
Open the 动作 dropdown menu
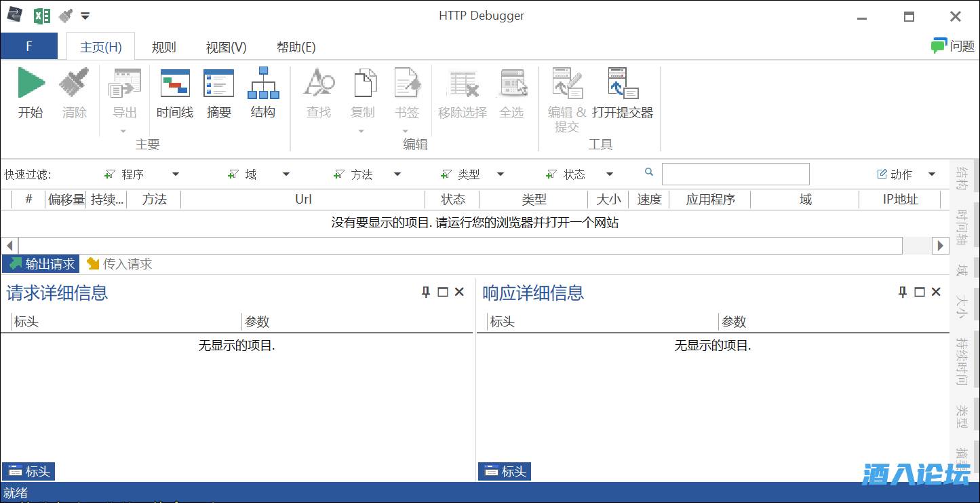pos(932,174)
